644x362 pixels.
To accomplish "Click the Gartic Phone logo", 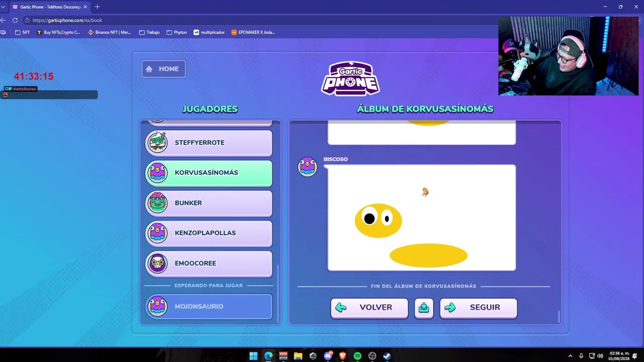I will coord(350,78).
